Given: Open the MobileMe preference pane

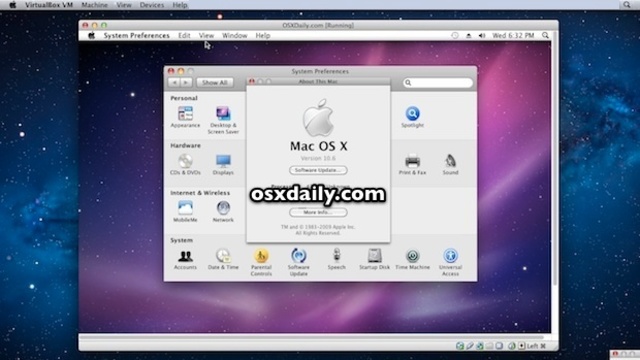Looking at the screenshot, I should tap(185, 208).
